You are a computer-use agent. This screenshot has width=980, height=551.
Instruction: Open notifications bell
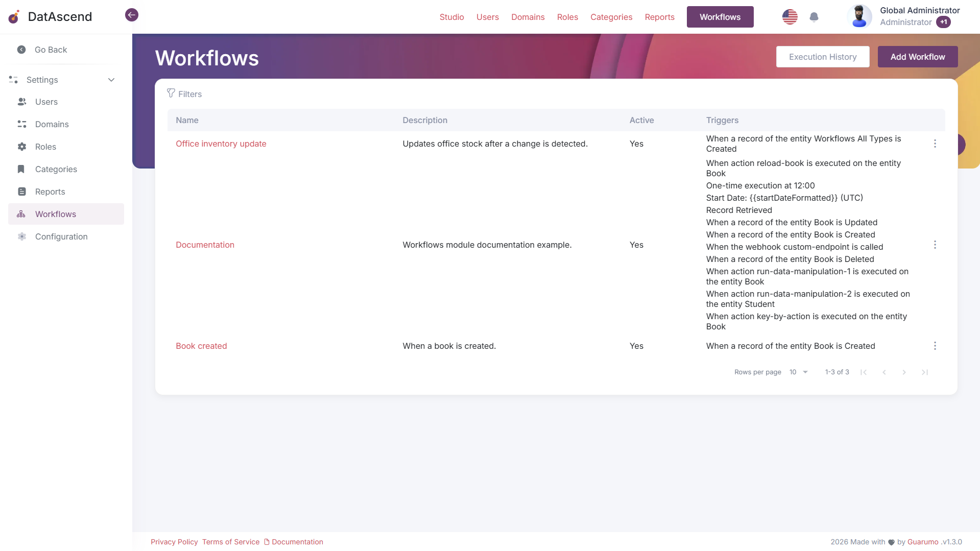click(814, 17)
